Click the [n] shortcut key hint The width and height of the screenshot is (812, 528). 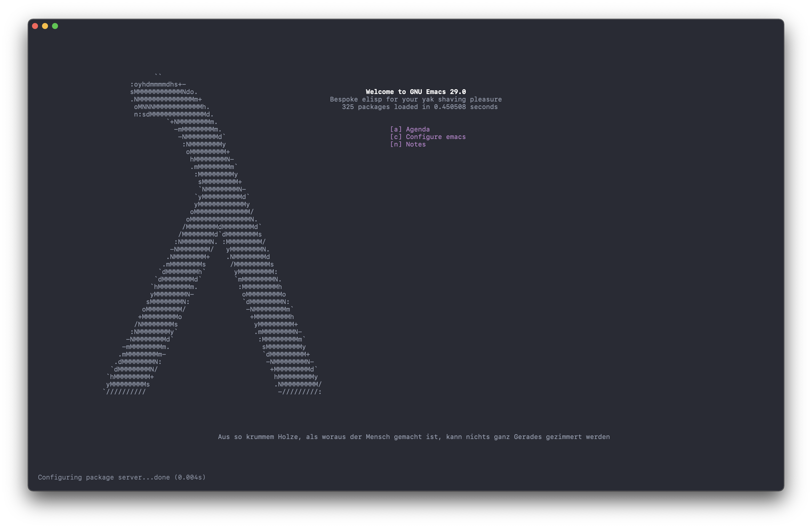pyautogui.click(x=396, y=144)
